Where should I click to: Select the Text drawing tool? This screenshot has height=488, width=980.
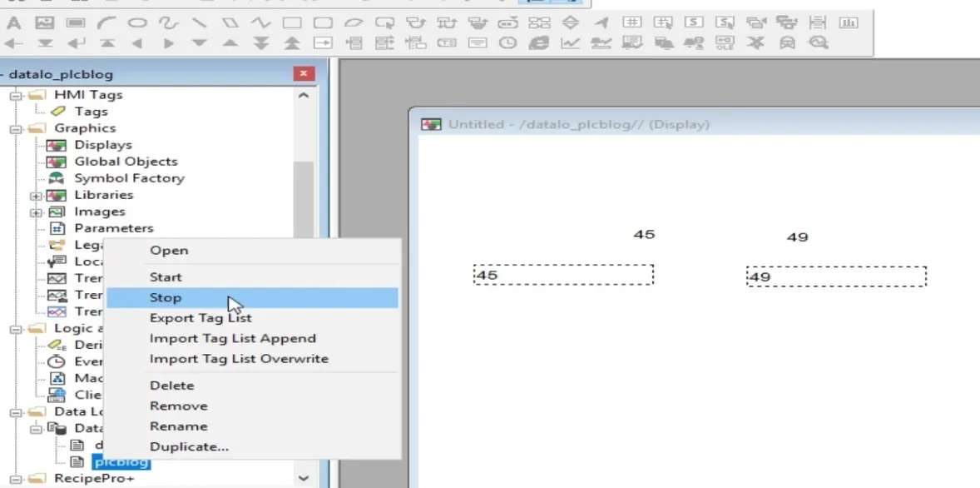[x=14, y=23]
